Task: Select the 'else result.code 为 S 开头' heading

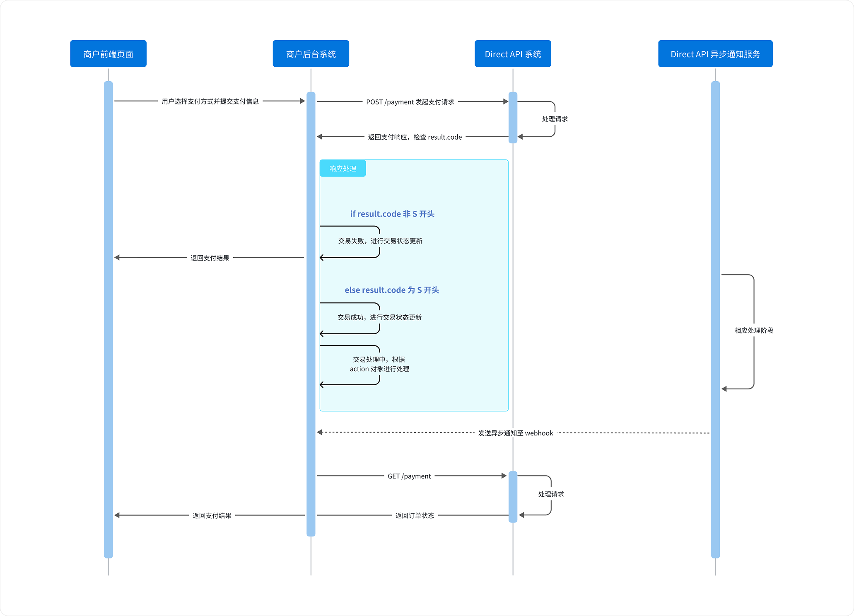Action: [392, 290]
